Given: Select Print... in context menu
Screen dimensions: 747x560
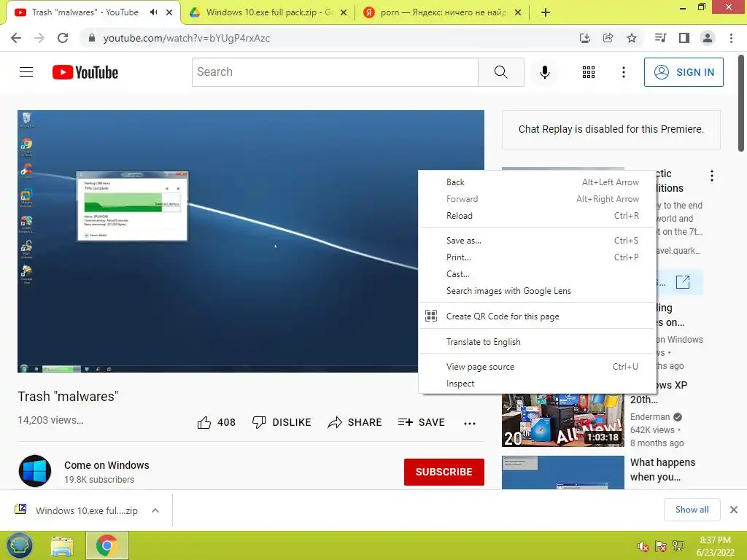Looking at the screenshot, I should (538, 257).
